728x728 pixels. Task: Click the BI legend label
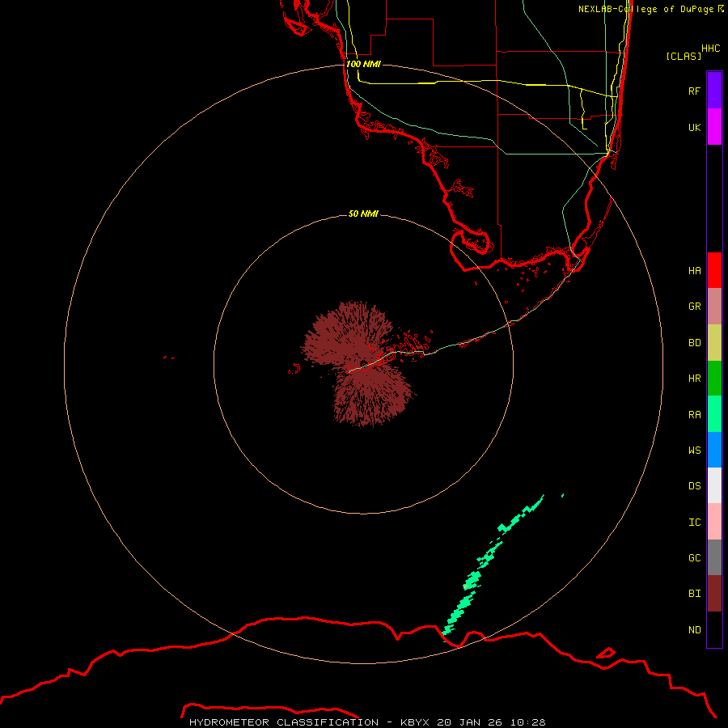click(x=694, y=594)
